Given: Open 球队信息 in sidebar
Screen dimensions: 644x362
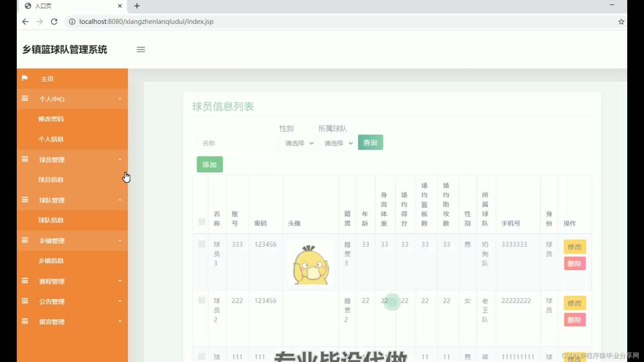Looking at the screenshot, I should click(x=51, y=220).
